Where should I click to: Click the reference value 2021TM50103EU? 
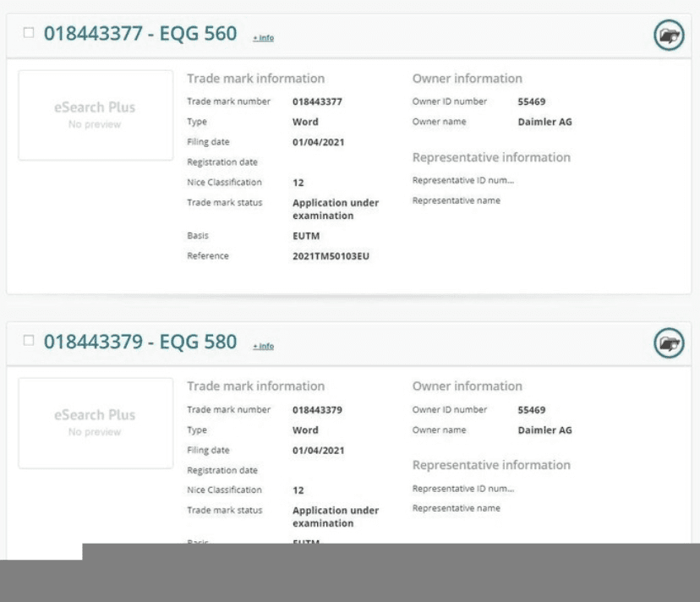click(x=331, y=256)
